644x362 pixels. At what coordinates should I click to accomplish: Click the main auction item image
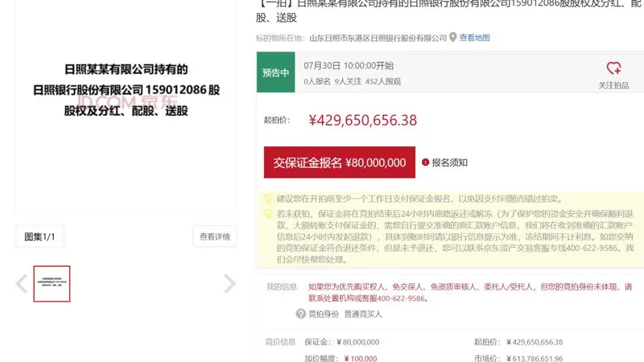(126, 106)
